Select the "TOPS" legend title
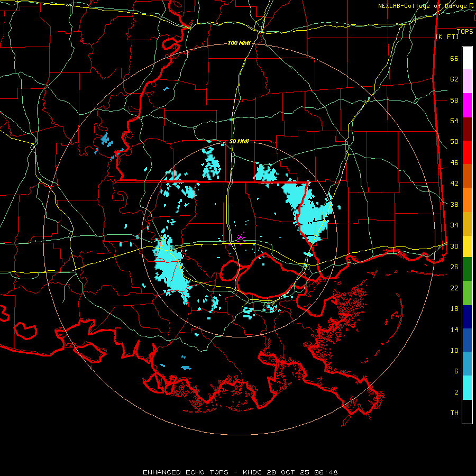Viewport: 476px width, 476px height. 465,32
